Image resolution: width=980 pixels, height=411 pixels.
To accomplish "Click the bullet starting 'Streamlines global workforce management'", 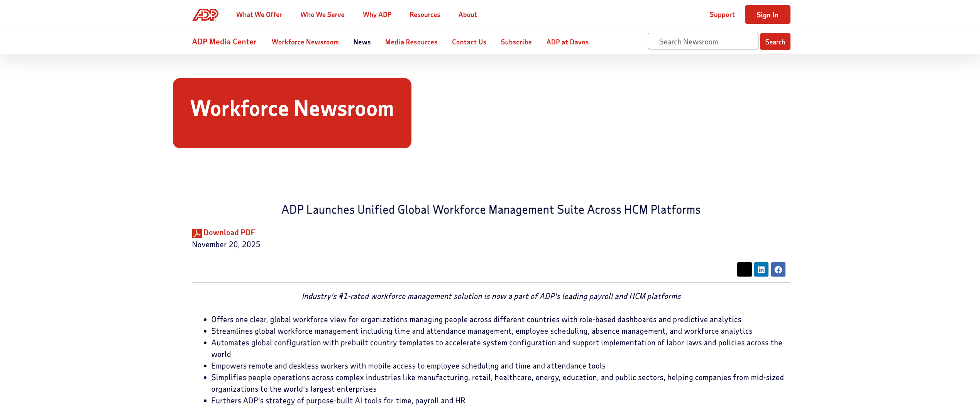I will pyautogui.click(x=482, y=331).
